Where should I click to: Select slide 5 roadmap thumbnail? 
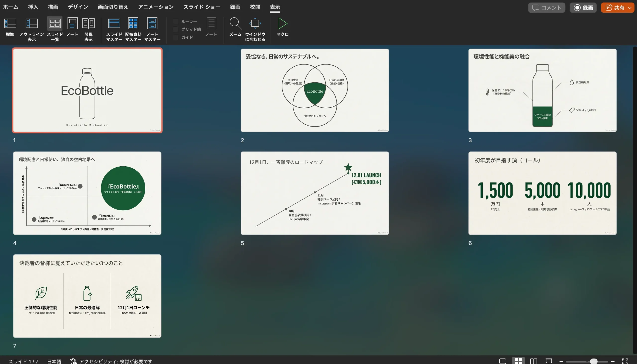[315, 193]
